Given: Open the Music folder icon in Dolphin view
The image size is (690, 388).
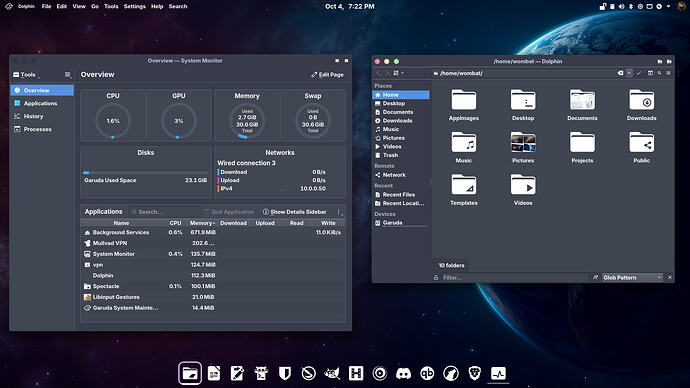Looking at the screenshot, I should tap(463, 143).
